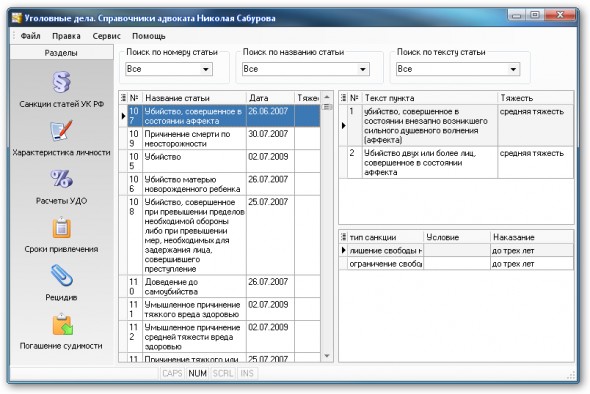Open the Погашение судимости icon
This screenshot has width=590, height=394.
pos(62,325)
